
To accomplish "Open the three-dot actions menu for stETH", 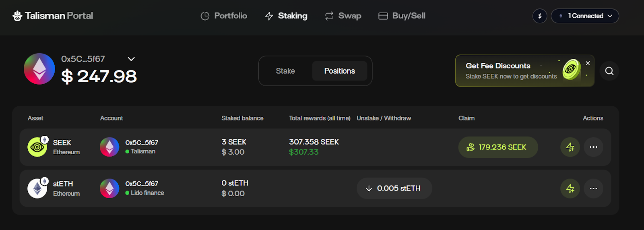I will 593,189.
